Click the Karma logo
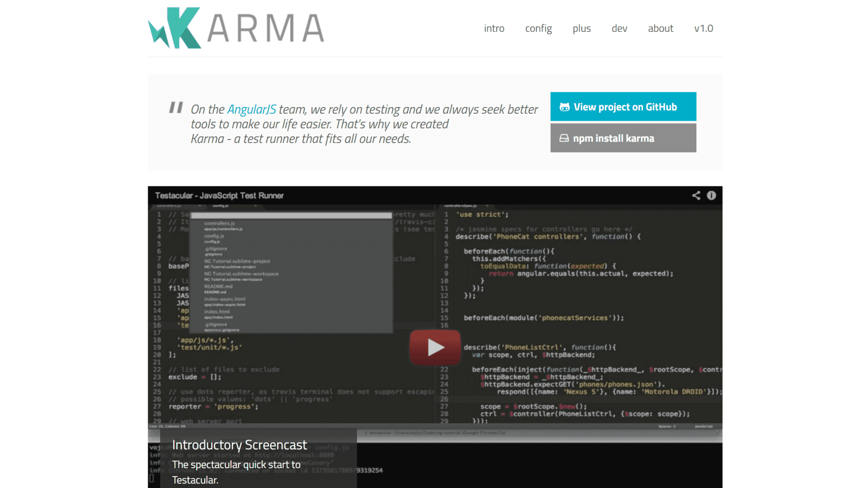The image size is (868, 488). [x=236, y=28]
